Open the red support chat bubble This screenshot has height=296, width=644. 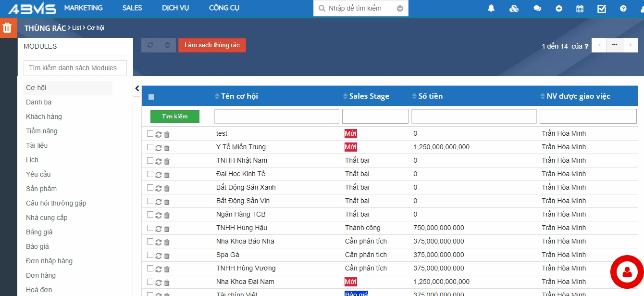click(x=627, y=272)
